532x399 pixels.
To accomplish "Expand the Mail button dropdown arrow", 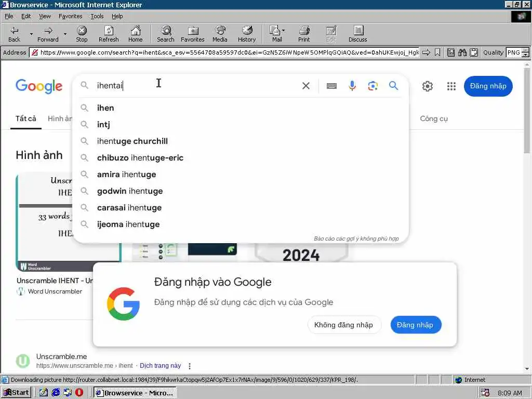I will point(284,31).
